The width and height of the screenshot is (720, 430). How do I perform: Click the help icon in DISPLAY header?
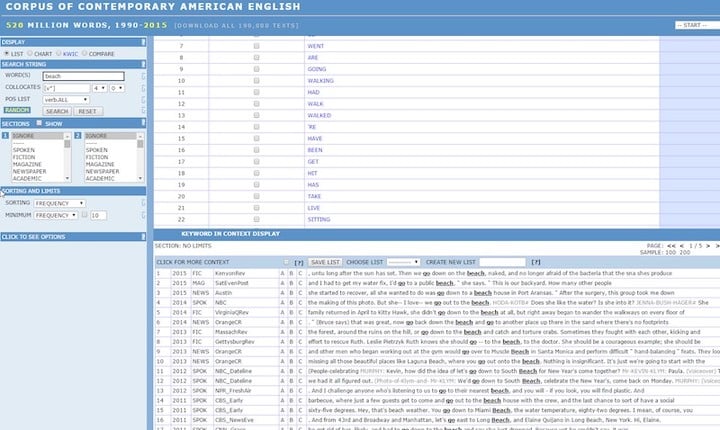[144, 42]
